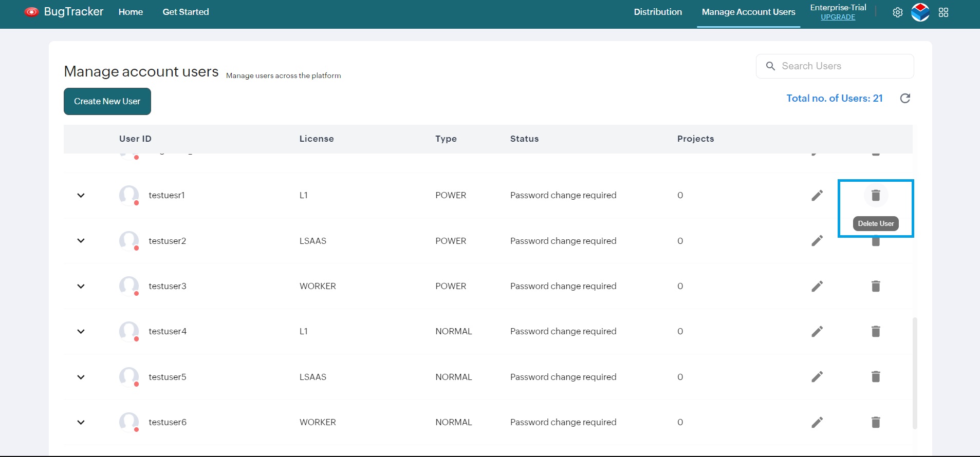
Task: Click testuser6 avatar icon
Action: pyautogui.click(x=129, y=422)
